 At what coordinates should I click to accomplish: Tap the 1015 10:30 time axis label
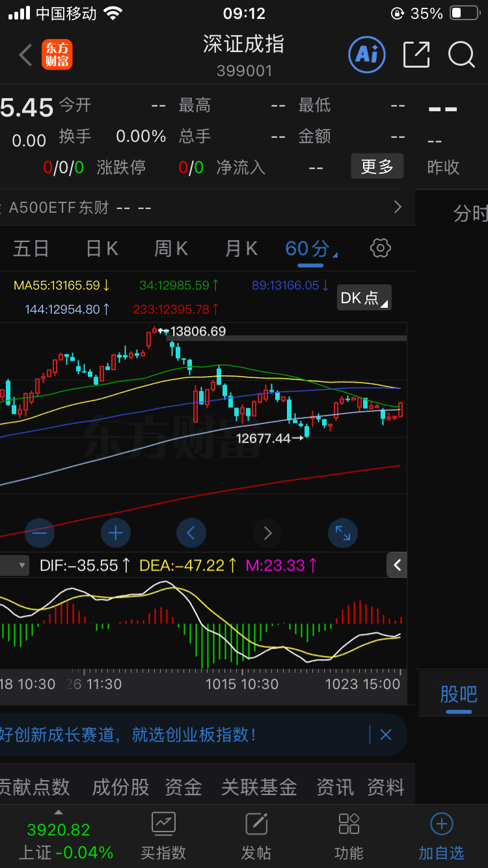click(242, 684)
